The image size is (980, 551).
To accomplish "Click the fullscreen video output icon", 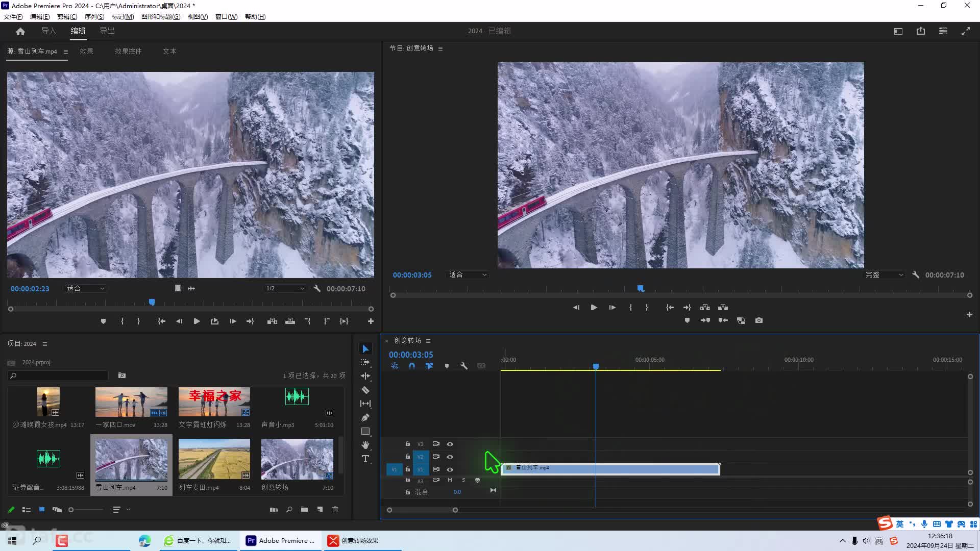I will (966, 31).
